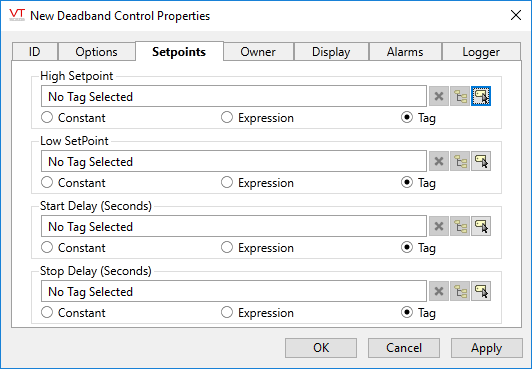The width and height of the screenshot is (532, 369).
Task: Select Constant for High Setpoint
Action: 47,118
